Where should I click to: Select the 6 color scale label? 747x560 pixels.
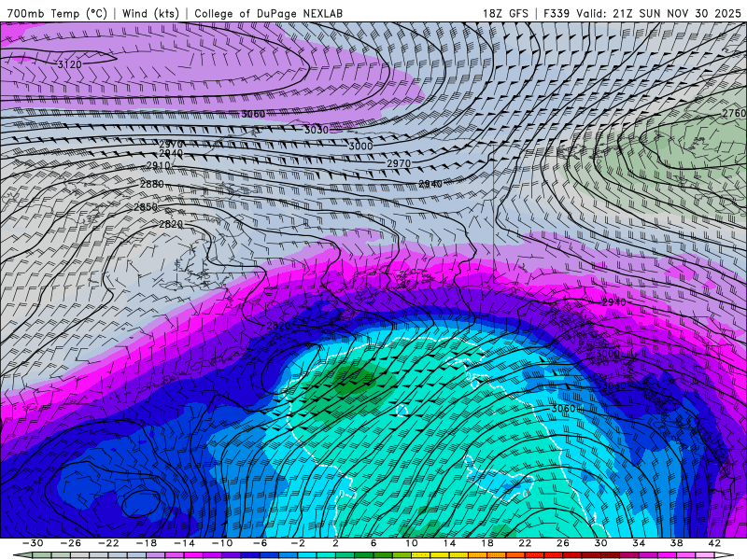click(x=373, y=543)
